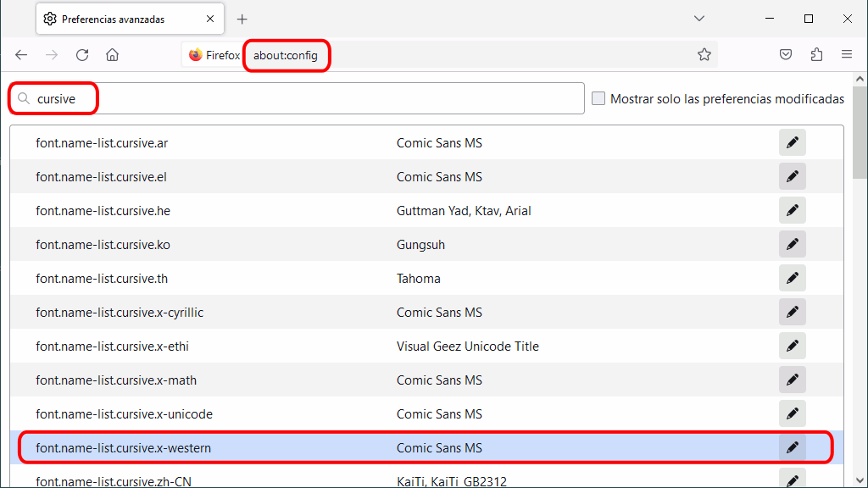Edit font.name-list.cursive.x-western preference
Image resolution: width=868 pixels, height=488 pixels.
click(x=793, y=447)
